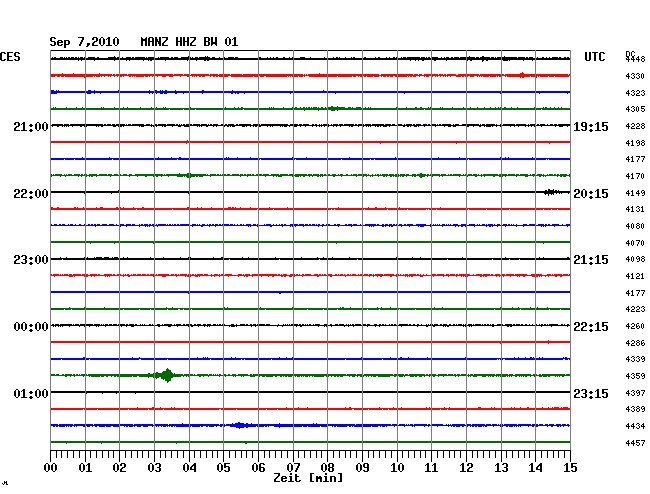Click the 23:00 local time label

coord(30,260)
